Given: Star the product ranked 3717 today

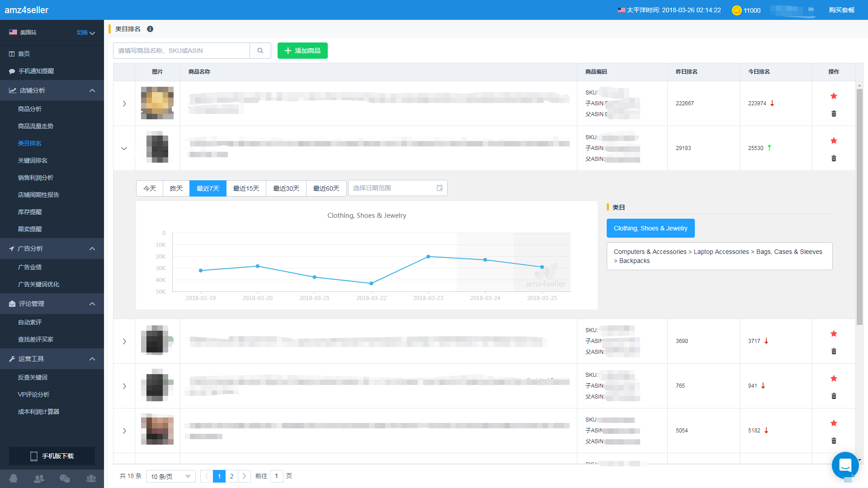Looking at the screenshot, I should (x=834, y=333).
